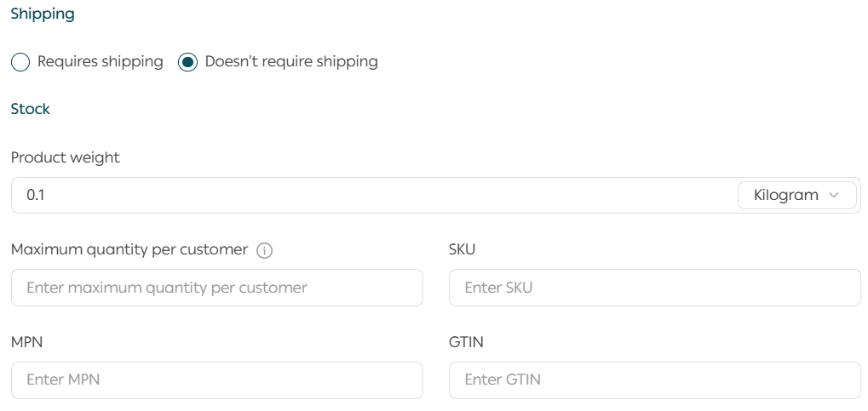
Task: Select the Requires shipping radio button
Action: click(x=20, y=62)
